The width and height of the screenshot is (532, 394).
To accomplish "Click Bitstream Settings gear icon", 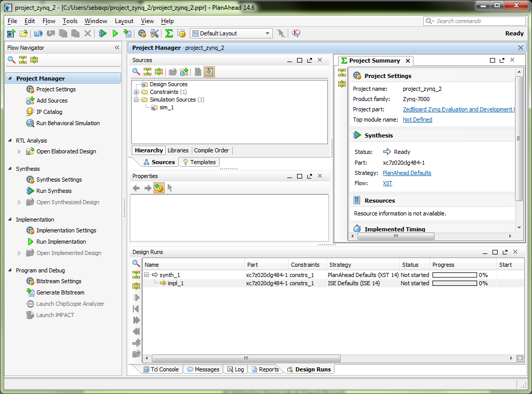I will [30, 281].
